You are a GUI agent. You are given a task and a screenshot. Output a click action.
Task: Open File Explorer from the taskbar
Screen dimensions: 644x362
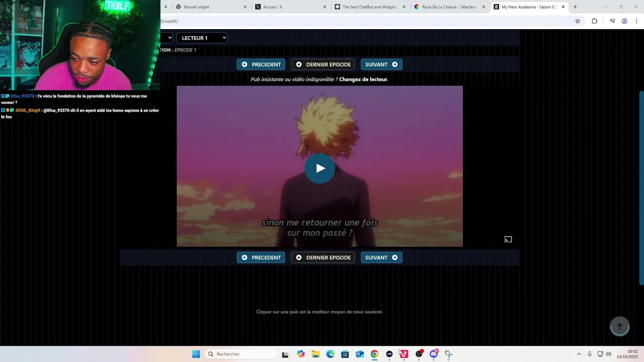(315, 354)
